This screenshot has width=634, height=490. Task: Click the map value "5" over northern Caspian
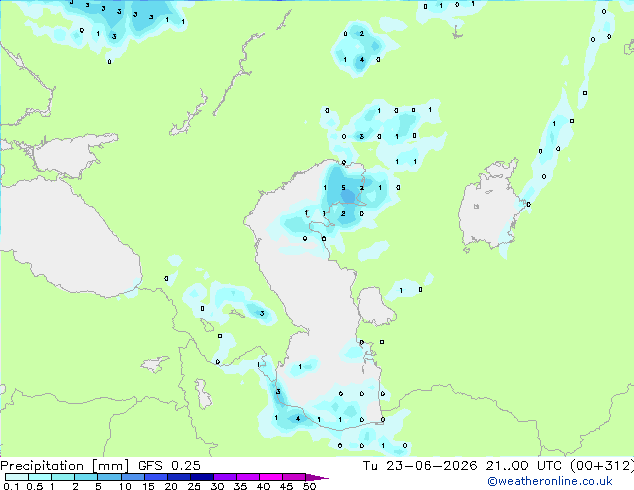point(343,188)
